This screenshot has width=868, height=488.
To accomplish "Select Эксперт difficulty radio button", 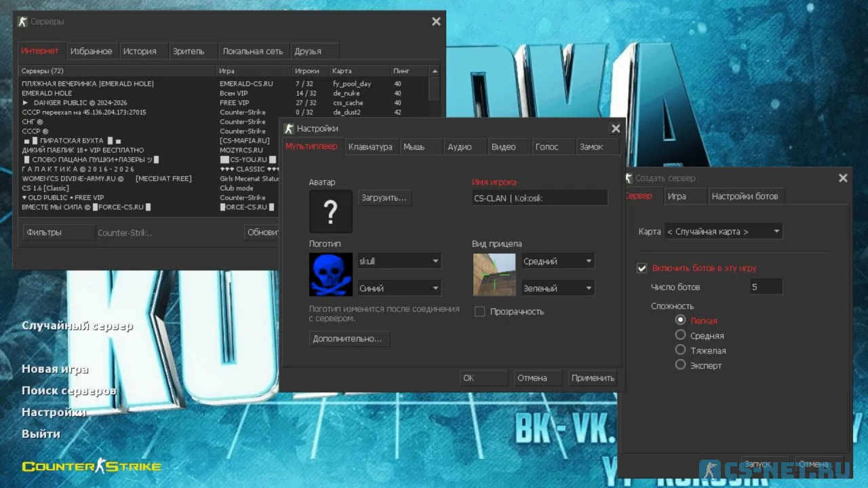I will [x=681, y=365].
